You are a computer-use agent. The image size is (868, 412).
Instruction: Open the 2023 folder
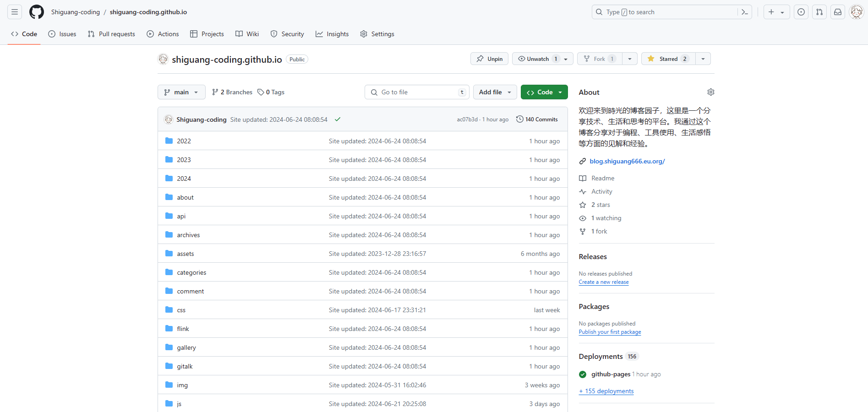coord(184,160)
